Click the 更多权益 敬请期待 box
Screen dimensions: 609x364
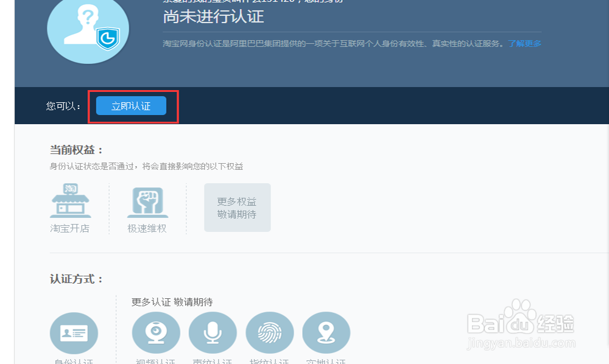[x=238, y=208]
